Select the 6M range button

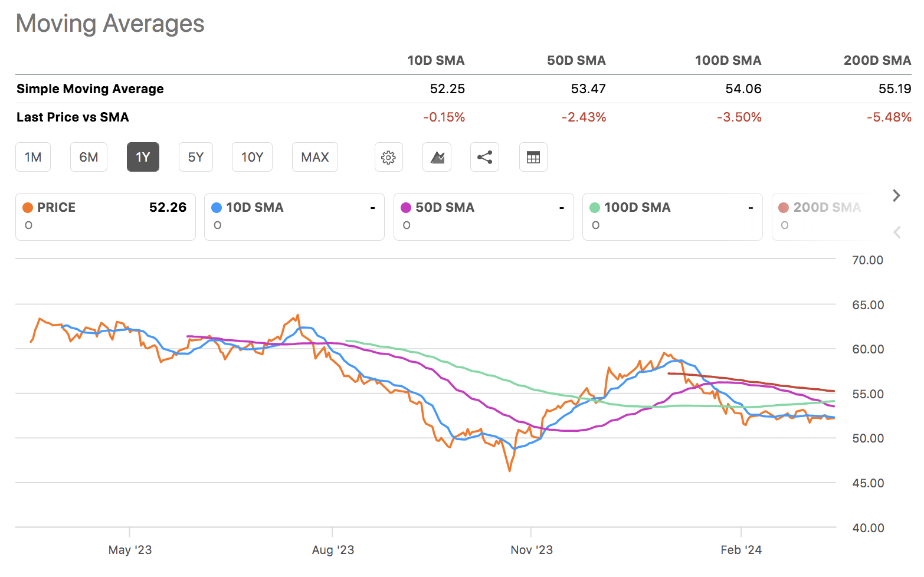coord(89,157)
